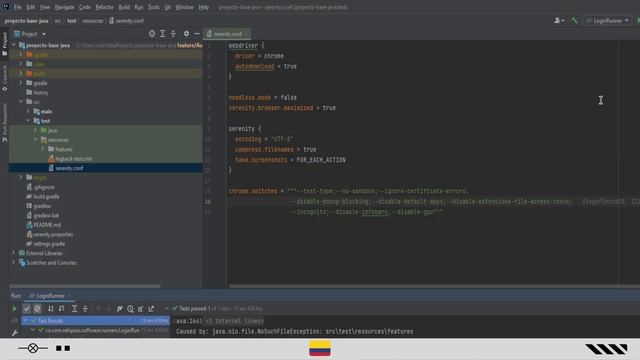Collapse the proyecto-base-java root node
This screenshot has height=360, width=640.
[x=14, y=45]
